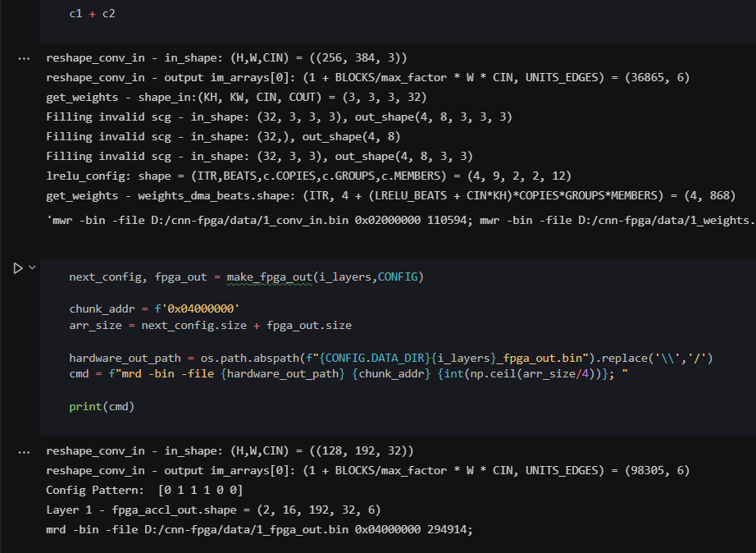Click the lrelu_config shape output line
This screenshot has width=756, height=553.
[x=307, y=176]
